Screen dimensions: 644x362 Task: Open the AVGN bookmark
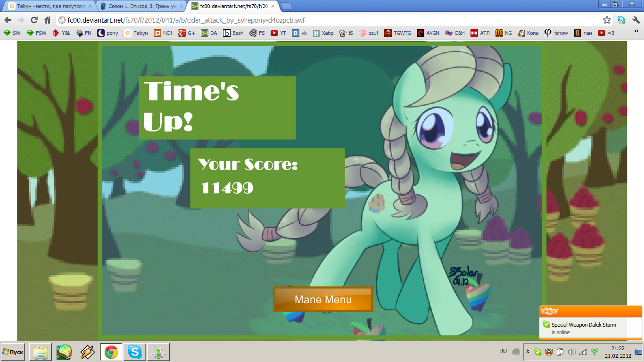pos(428,33)
